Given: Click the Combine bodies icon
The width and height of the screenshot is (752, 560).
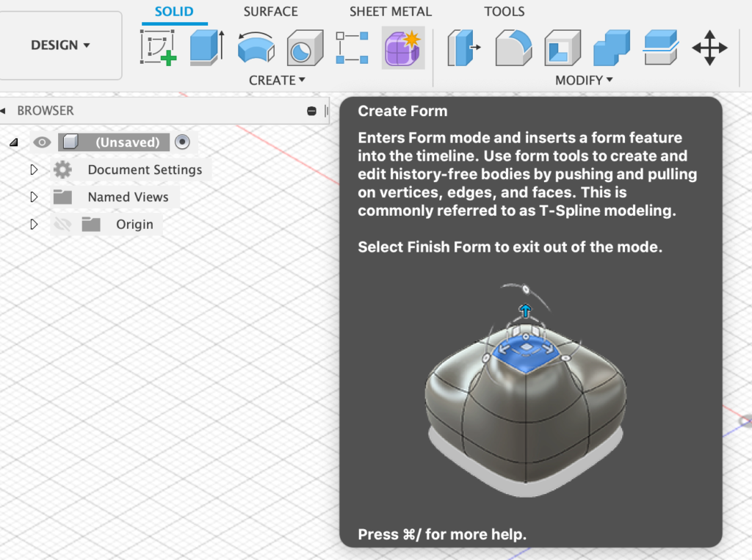Looking at the screenshot, I should [x=611, y=48].
